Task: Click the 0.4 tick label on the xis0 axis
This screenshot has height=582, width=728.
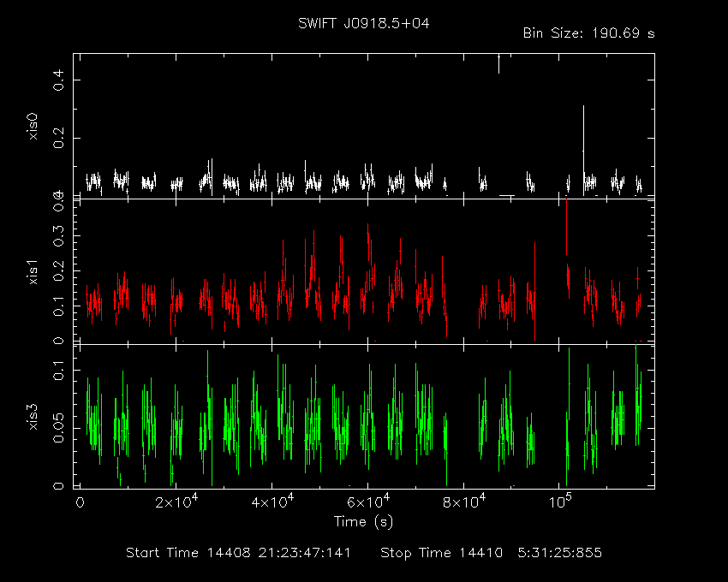Action: (59, 80)
